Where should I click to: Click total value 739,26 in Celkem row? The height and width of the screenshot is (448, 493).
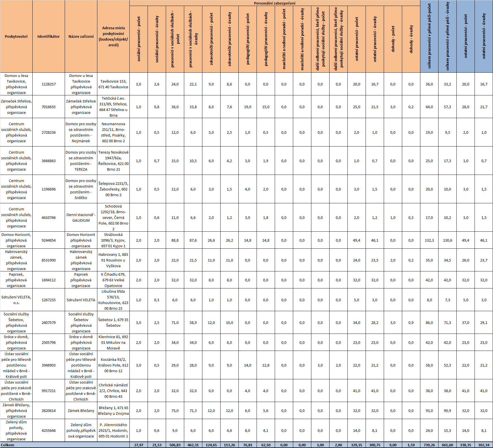(x=429, y=445)
